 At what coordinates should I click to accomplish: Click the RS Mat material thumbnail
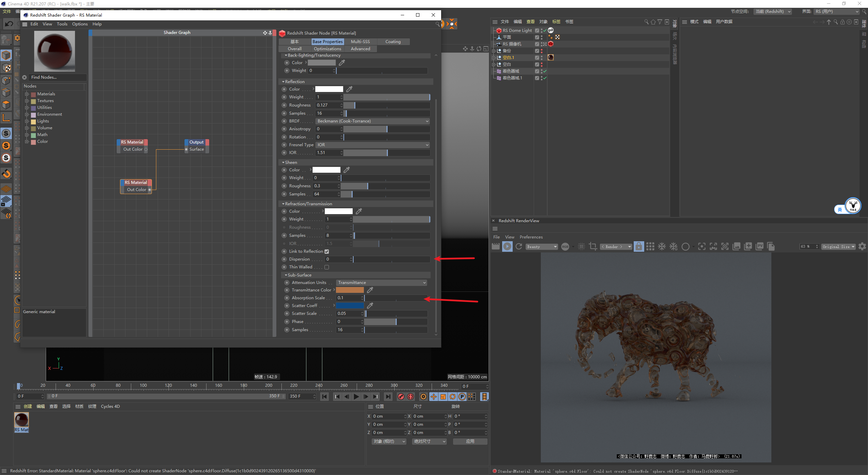pos(21,420)
